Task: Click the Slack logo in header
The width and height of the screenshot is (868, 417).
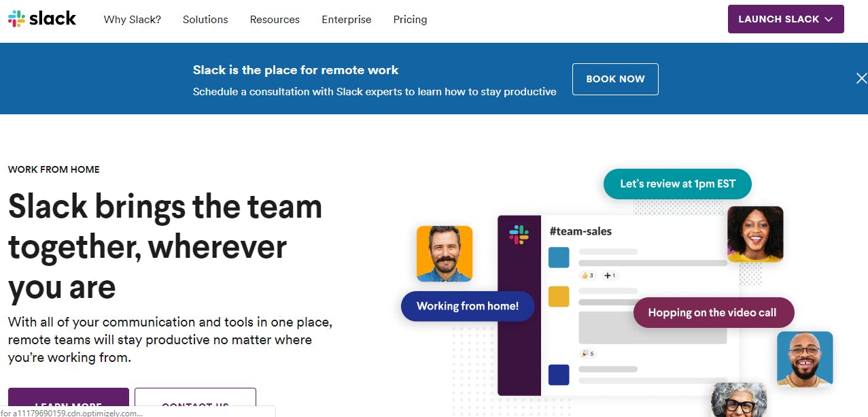Action: coord(42,19)
